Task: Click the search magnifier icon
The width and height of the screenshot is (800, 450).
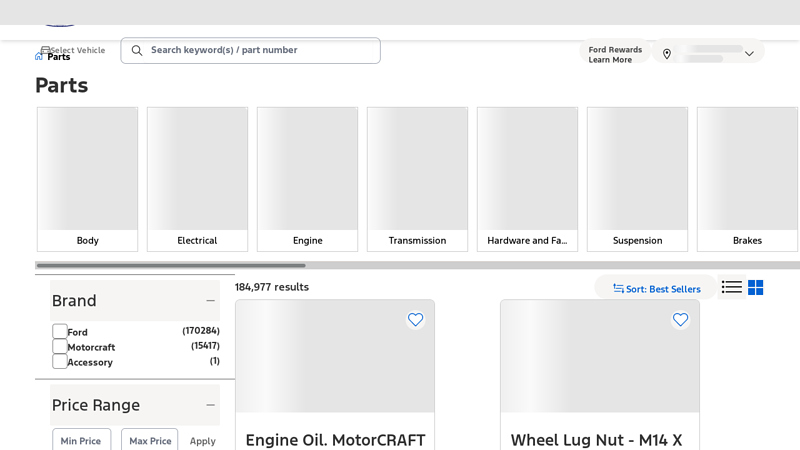Action: (137, 50)
